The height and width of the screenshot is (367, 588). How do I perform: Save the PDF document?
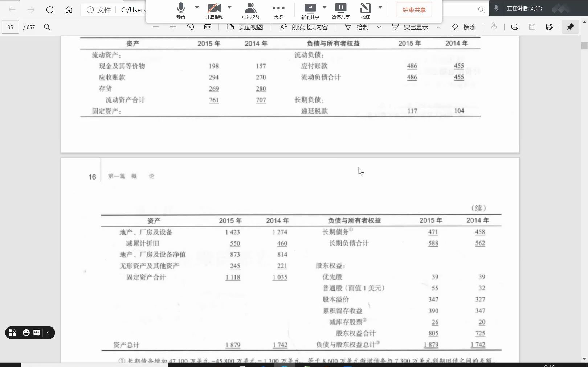tap(532, 27)
